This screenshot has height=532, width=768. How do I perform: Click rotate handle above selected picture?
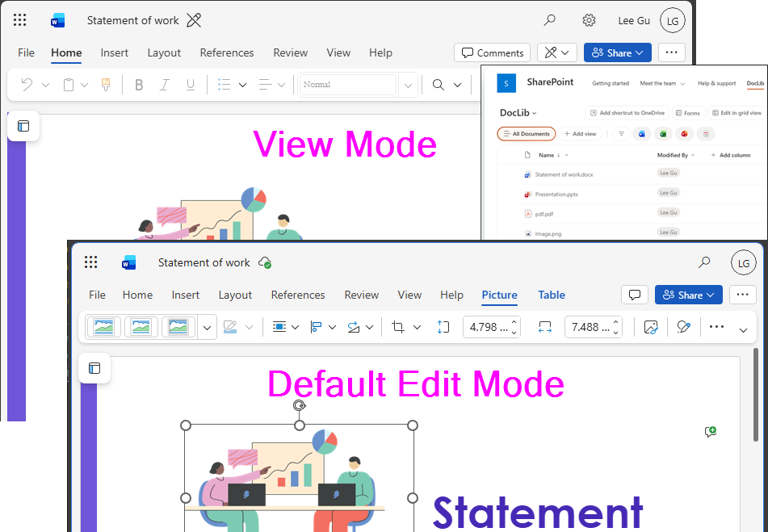coord(300,405)
